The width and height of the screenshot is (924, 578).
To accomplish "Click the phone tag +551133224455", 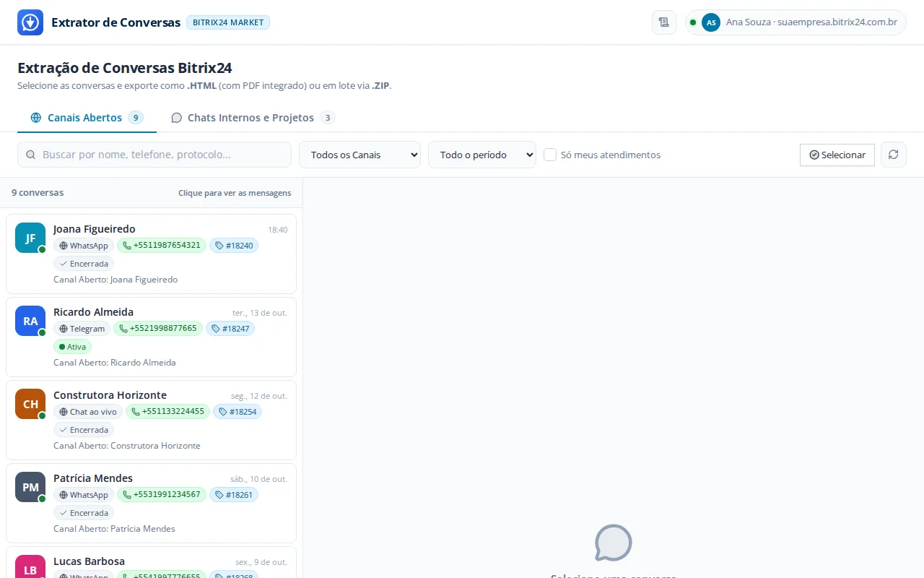I will pos(168,412).
